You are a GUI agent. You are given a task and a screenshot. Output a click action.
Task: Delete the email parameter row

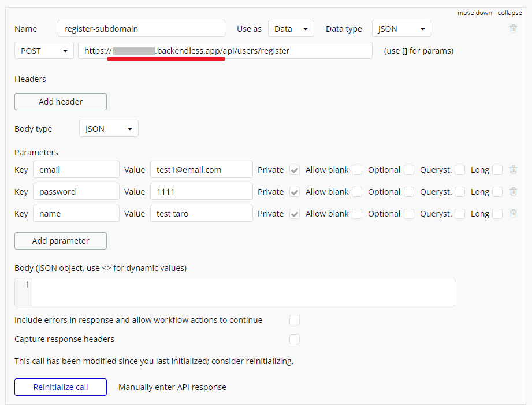point(514,170)
